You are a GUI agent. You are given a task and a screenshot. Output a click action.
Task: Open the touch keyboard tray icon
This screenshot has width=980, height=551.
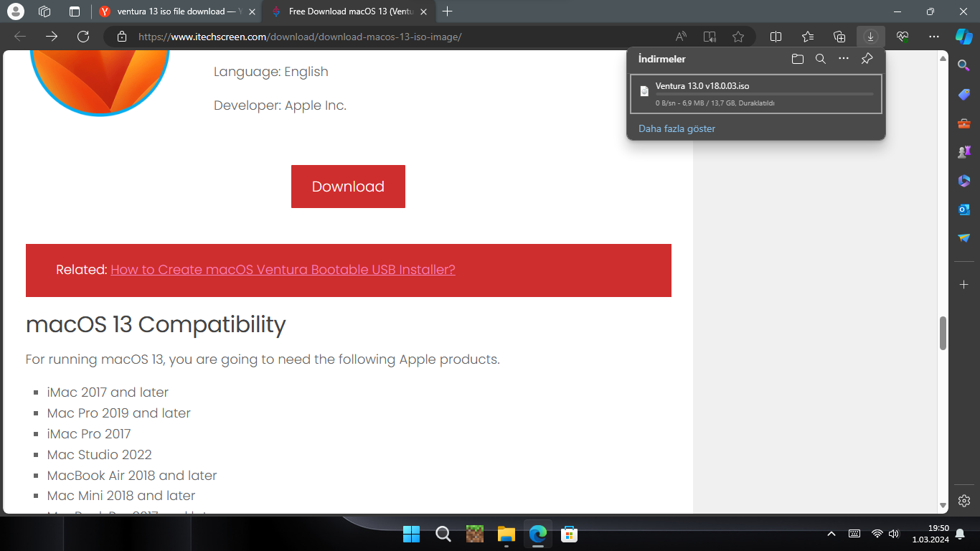(x=854, y=534)
